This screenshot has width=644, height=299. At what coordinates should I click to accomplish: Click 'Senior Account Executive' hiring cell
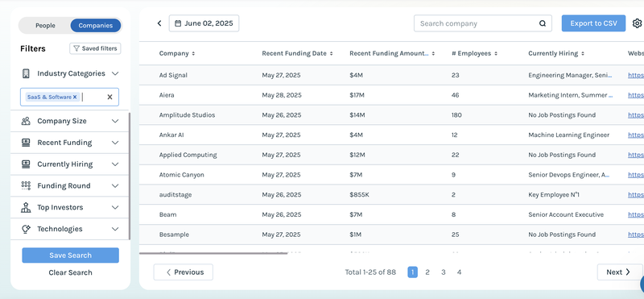pyautogui.click(x=566, y=214)
